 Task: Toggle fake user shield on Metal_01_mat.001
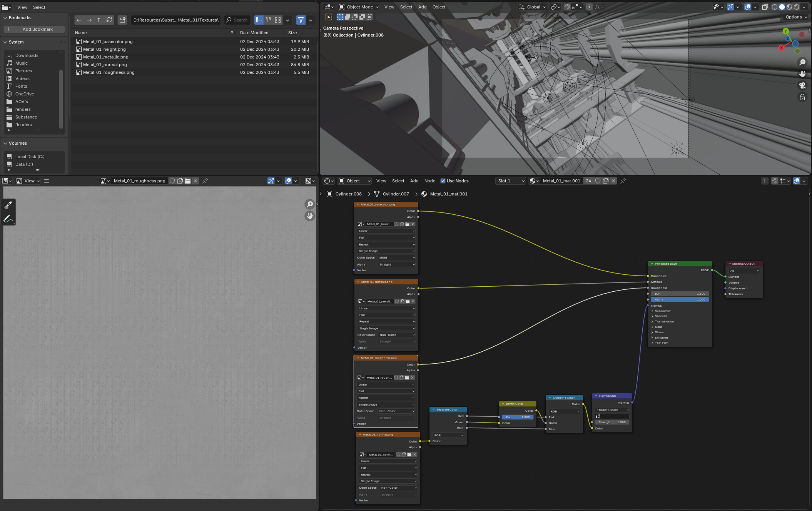[x=598, y=181]
